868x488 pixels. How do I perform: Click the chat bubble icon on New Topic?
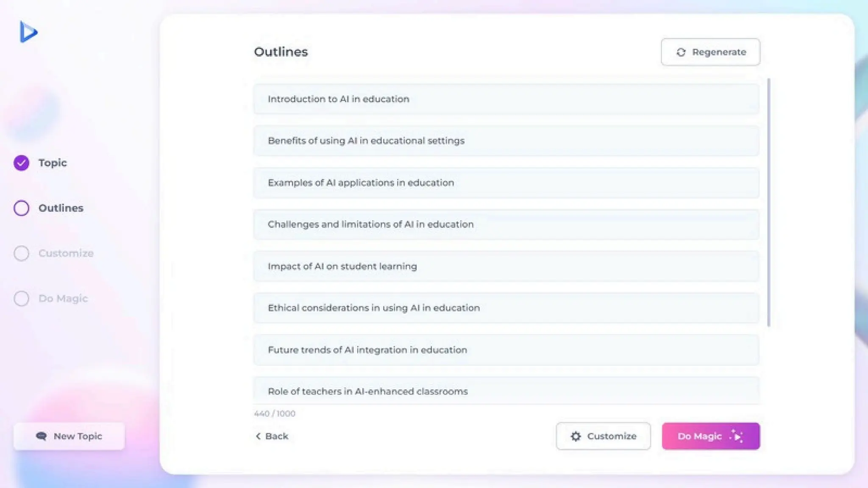pyautogui.click(x=41, y=436)
